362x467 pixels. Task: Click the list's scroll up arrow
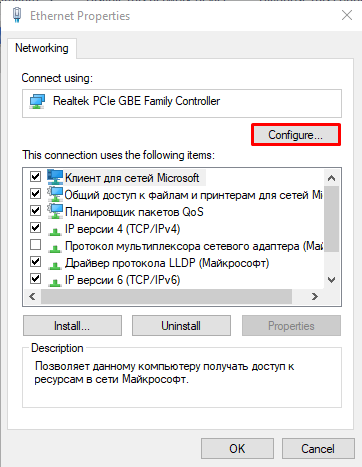click(x=331, y=178)
